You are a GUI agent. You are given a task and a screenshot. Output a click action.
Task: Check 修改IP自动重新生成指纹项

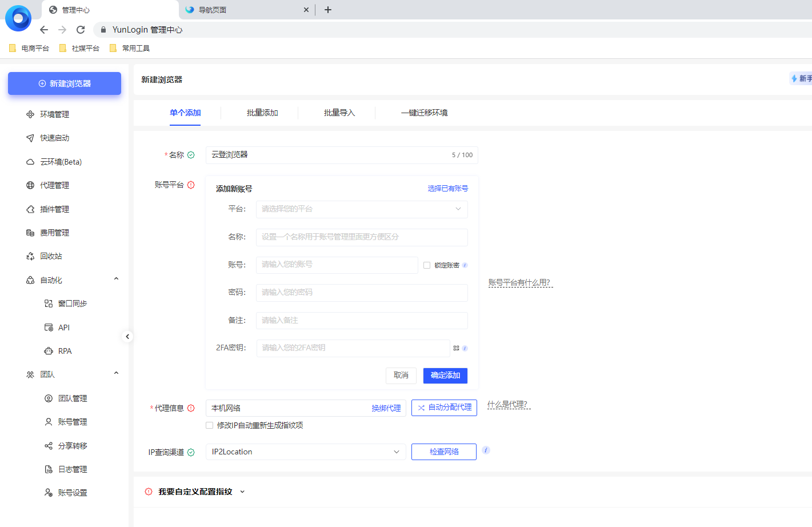coord(209,425)
